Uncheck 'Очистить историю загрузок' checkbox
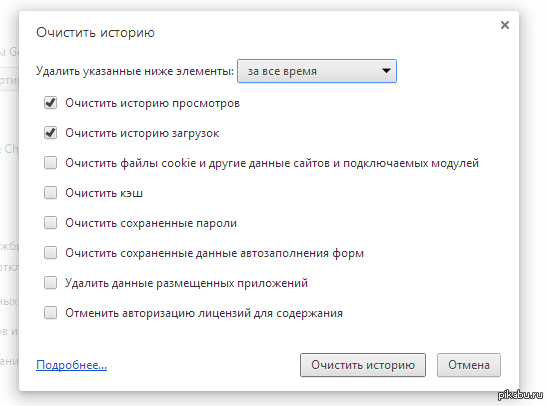This screenshot has width=548, height=406. pyautogui.click(x=50, y=133)
